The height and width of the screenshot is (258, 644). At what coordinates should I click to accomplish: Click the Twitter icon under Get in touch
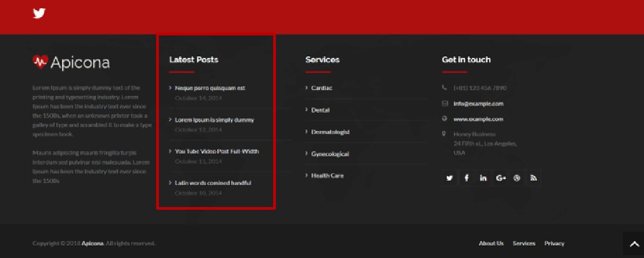point(450,178)
